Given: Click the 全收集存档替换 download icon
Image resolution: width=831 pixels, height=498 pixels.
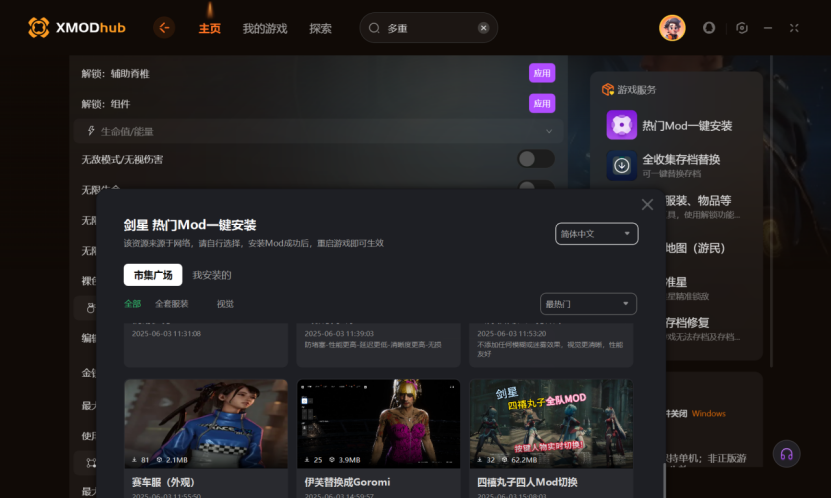Looking at the screenshot, I should click(622, 165).
